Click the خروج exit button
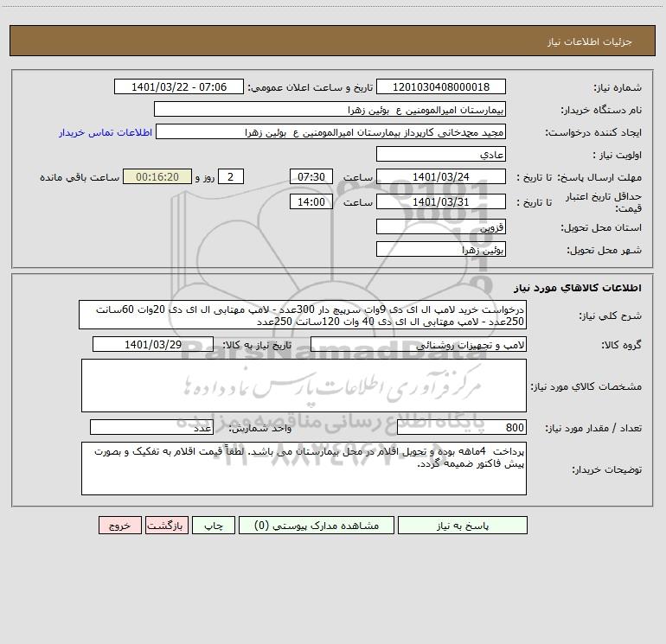666x644 pixels. coord(119,526)
